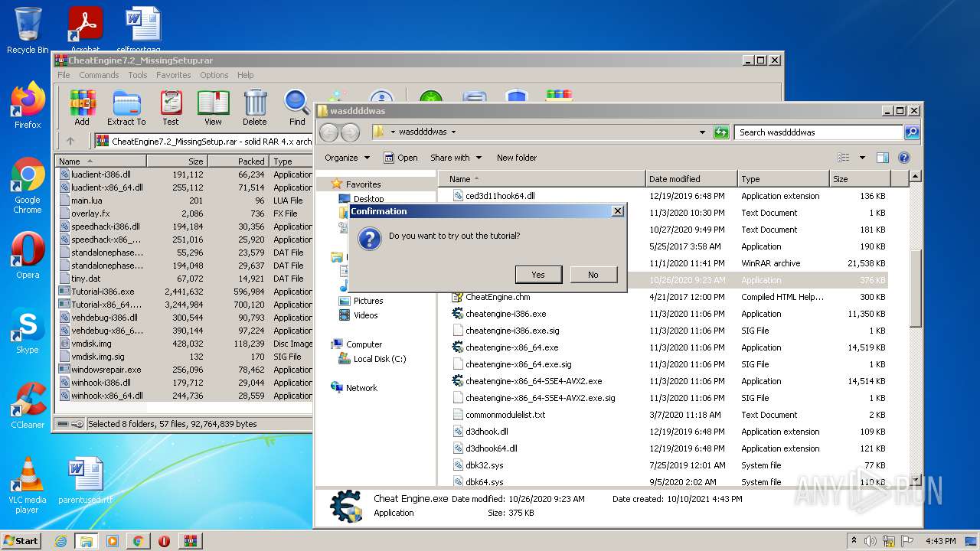Click the Explorer vertical scrollbar down arrow

(915, 480)
